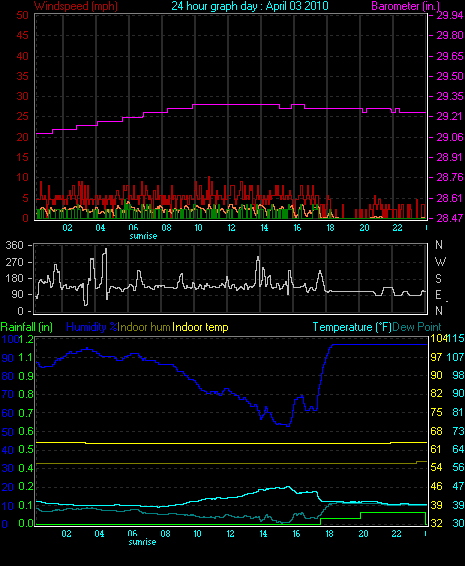Click the 'Humidity %' legend label
The image size is (465, 566).
tap(92, 327)
